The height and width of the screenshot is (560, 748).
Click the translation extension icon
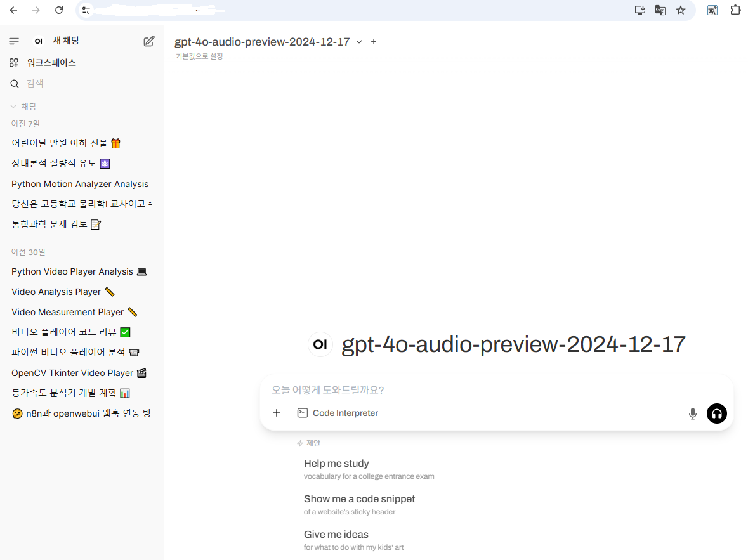(712, 10)
